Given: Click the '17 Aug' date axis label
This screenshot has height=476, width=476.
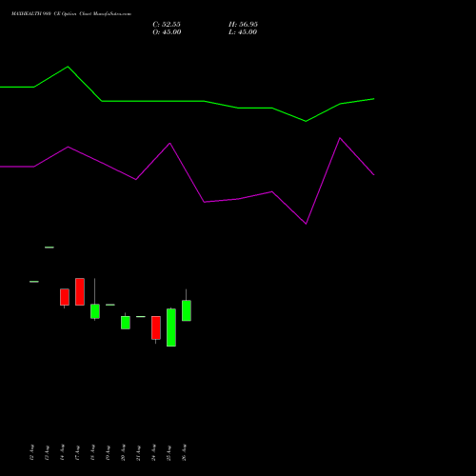Looking at the screenshot, I should tap(77, 452).
